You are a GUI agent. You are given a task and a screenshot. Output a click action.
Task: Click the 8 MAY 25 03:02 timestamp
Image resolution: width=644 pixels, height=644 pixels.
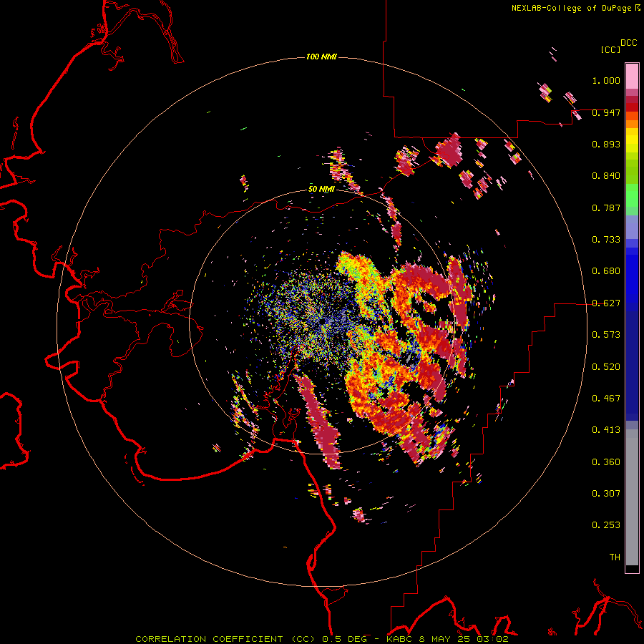click(x=464, y=639)
